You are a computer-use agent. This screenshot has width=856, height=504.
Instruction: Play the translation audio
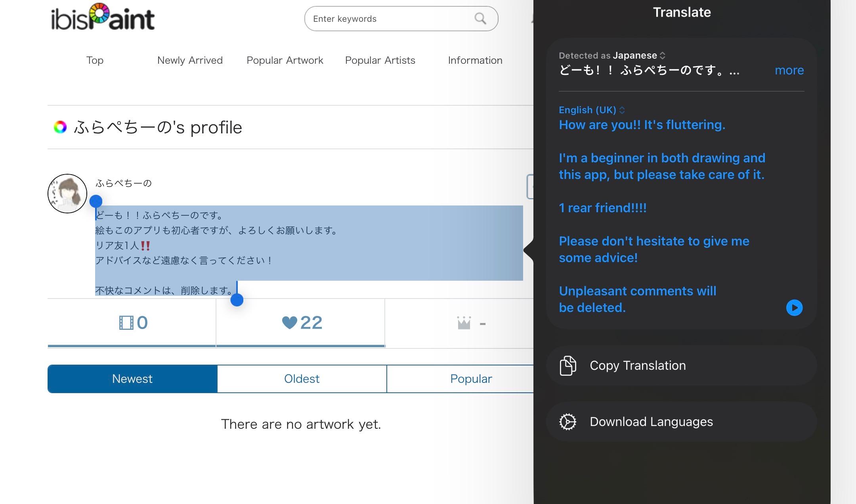pos(794,308)
